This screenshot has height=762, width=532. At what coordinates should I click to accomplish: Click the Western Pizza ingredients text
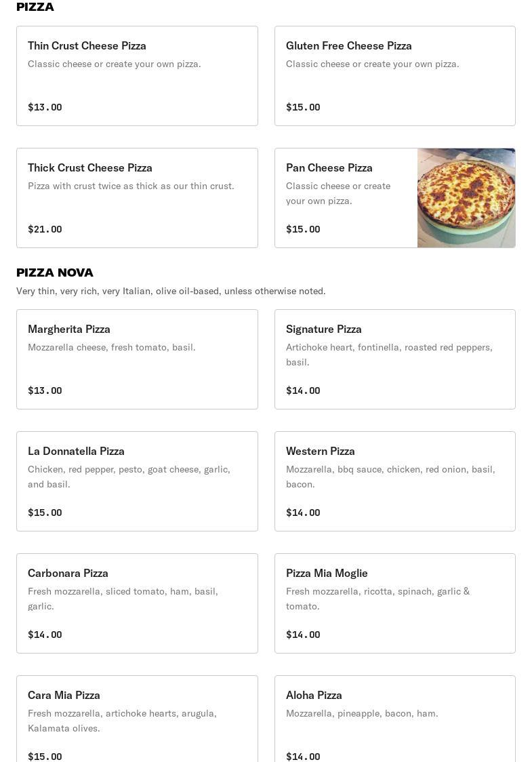point(390,477)
